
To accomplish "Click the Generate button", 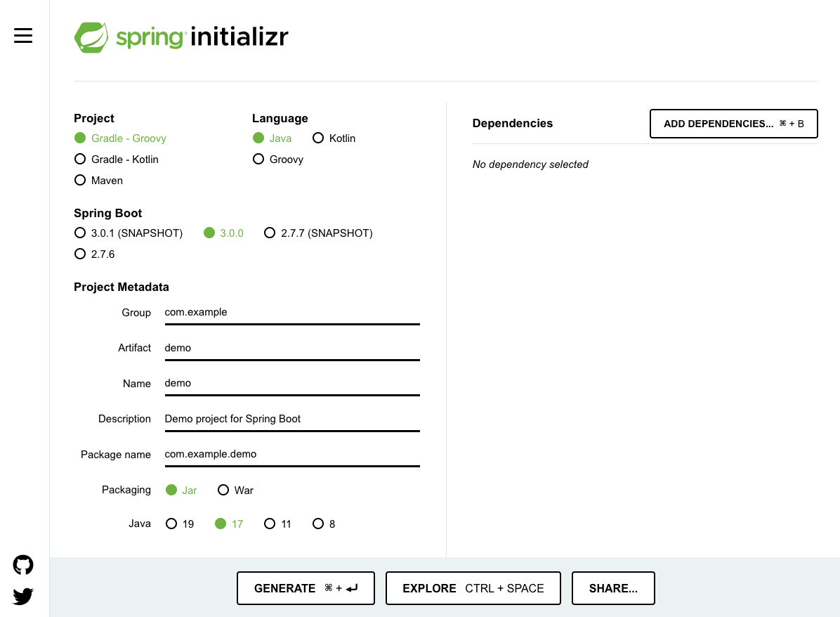I will (x=306, y=588).
